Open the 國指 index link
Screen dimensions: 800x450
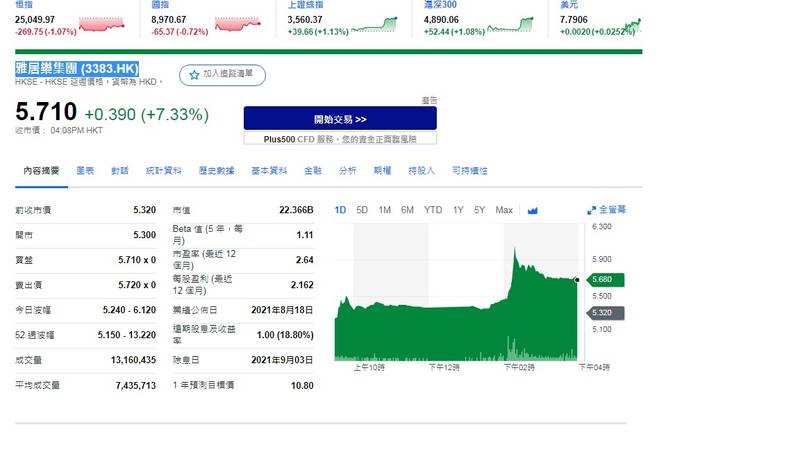point(159,5)
